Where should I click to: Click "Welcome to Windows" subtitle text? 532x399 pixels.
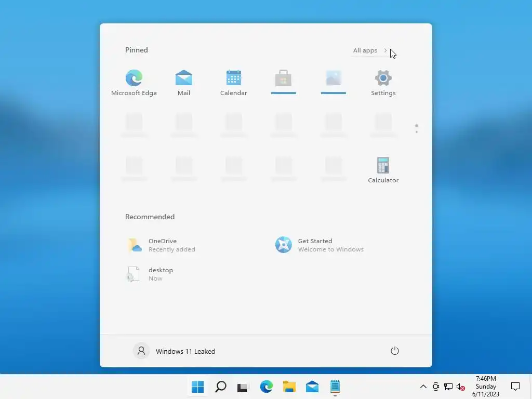coord(331,249)
